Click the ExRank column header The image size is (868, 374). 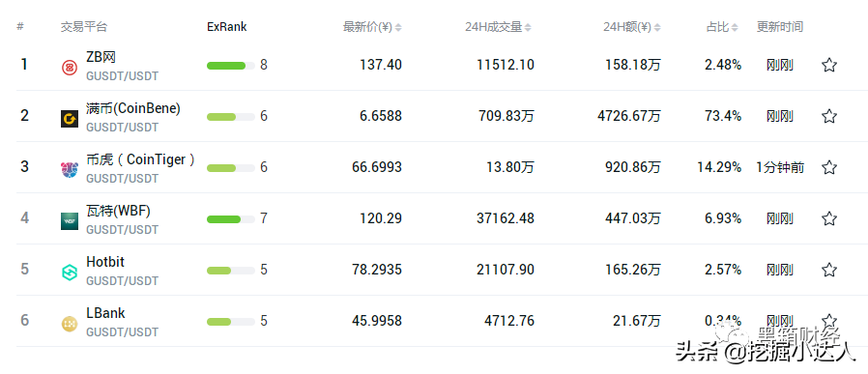(x=227, y=26)
